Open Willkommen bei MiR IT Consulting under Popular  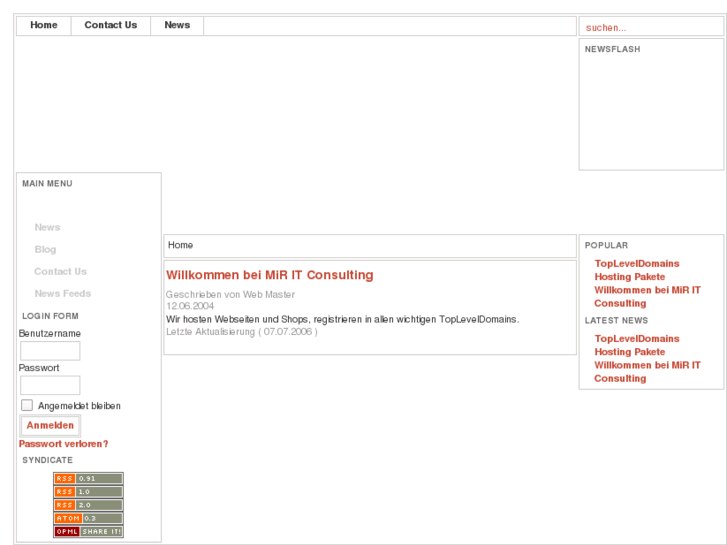tap(647, 296)
